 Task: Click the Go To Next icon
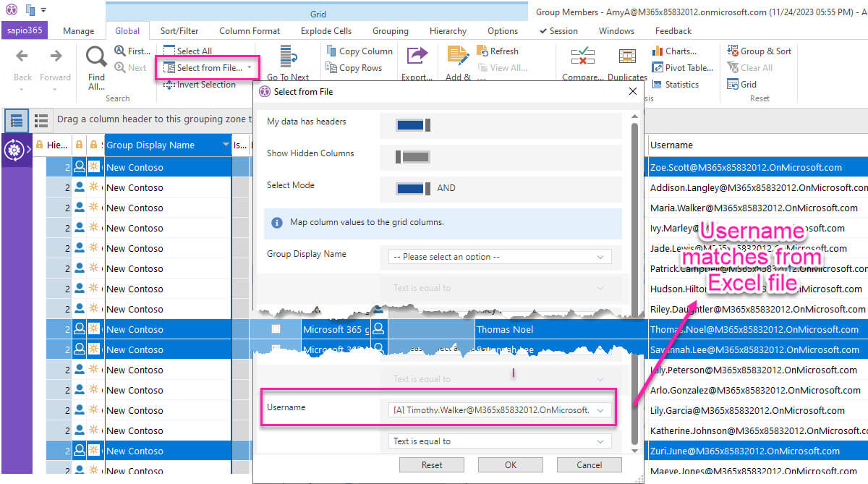click(288, 58)
